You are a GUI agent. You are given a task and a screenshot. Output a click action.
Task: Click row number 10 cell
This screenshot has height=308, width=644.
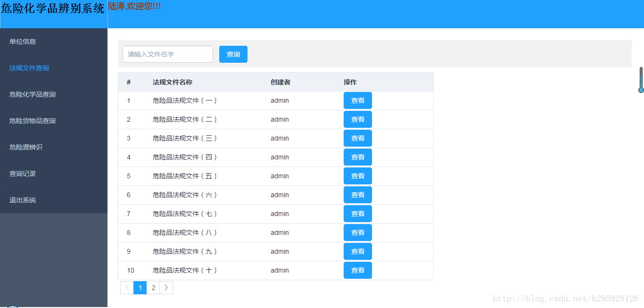point(131,270)
